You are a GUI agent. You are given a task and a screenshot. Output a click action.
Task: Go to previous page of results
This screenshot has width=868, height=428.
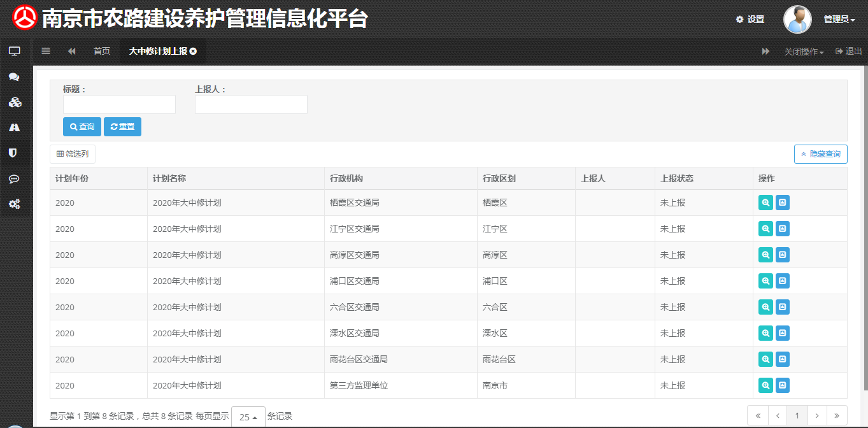click(x=778, y=416)
